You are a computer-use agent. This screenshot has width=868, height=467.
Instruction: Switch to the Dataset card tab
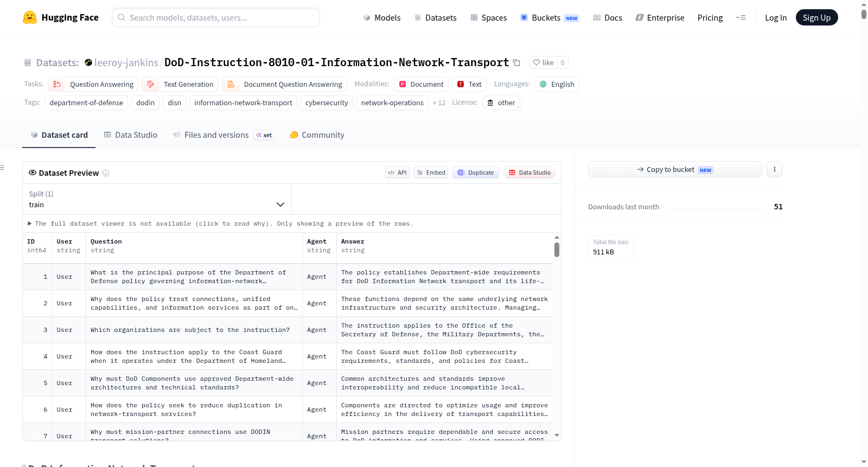click(x=59, y=135)
